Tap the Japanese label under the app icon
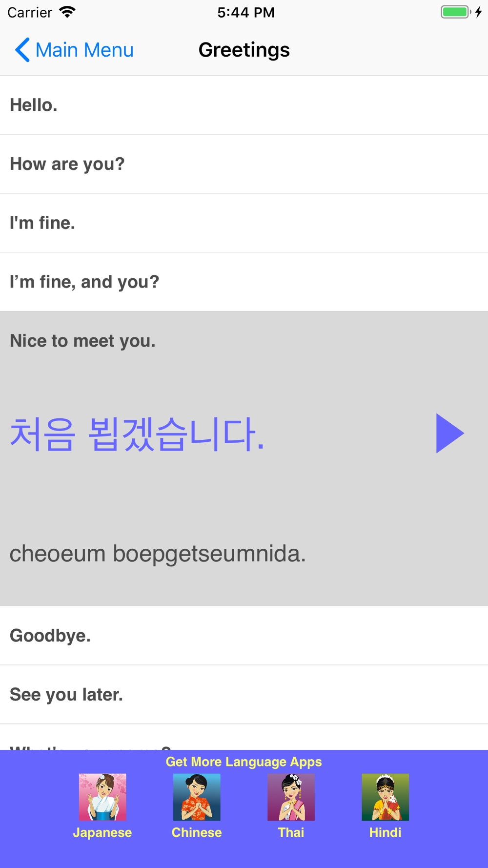The image size is (488, 868). click(x=102, y=832)
